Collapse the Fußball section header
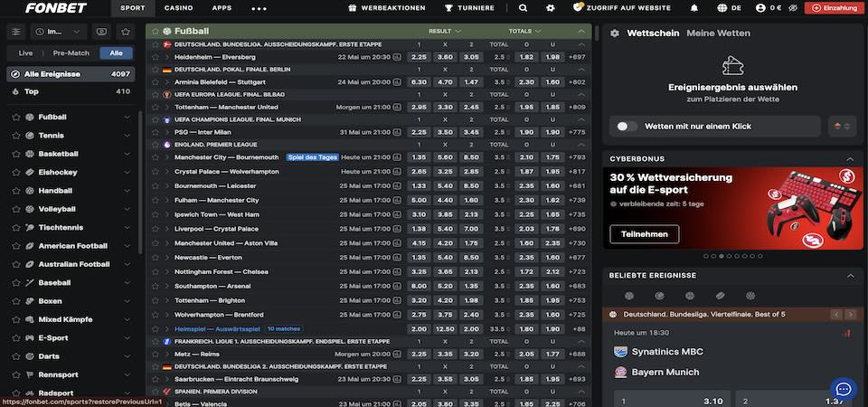Image resolution: width=868 pixels, height=407 pixels. (581, 32)
